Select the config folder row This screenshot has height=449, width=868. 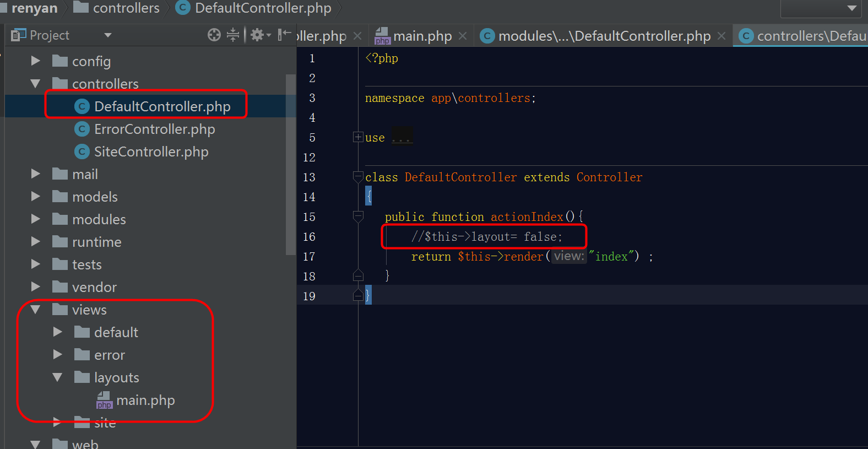150,61
